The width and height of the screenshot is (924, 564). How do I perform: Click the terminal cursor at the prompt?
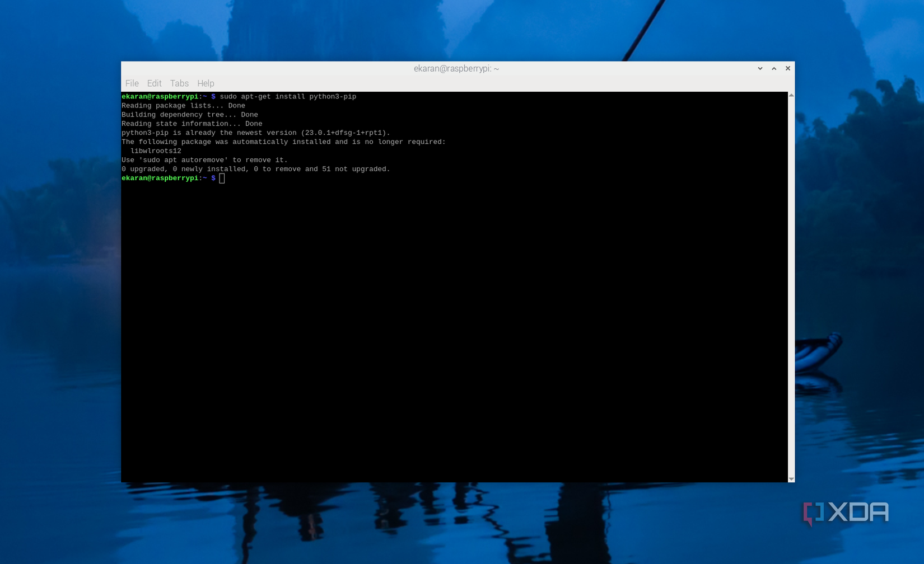(x=222, y=178)
